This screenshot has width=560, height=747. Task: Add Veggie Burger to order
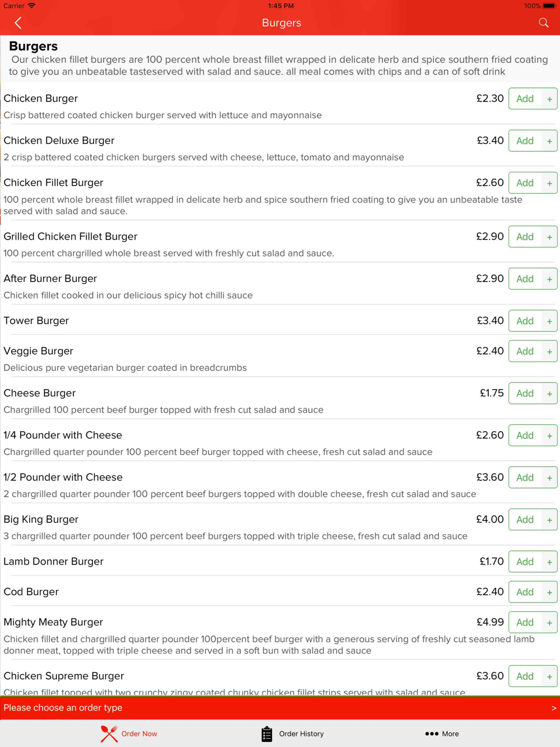(x=532, y=351)
